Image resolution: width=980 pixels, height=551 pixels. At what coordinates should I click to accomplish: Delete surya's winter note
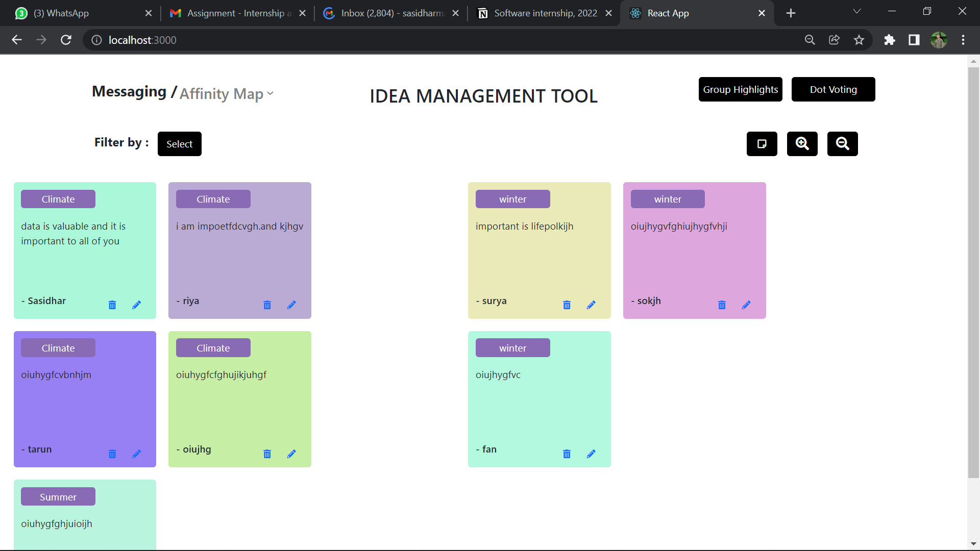point(567,305)
